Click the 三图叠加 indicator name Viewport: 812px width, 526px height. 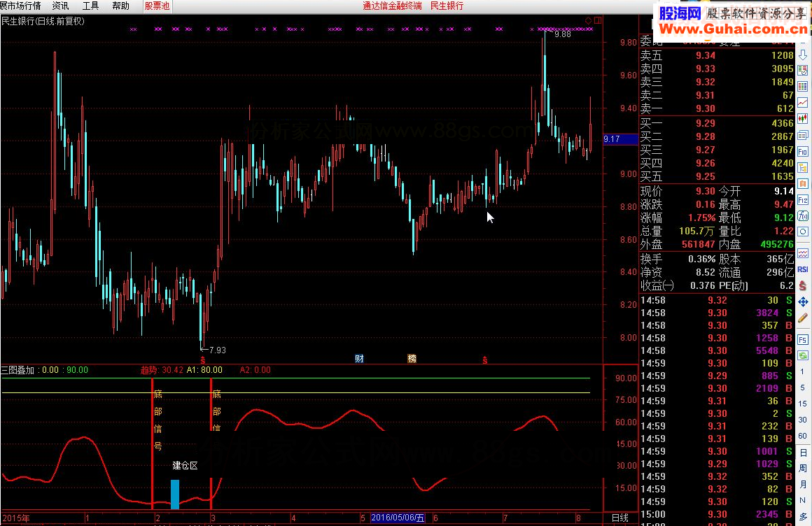pyautogui.click(x=17, y=370)
